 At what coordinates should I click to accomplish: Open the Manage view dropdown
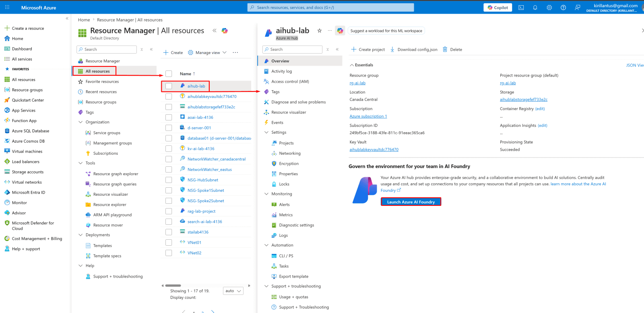point(207,52)
